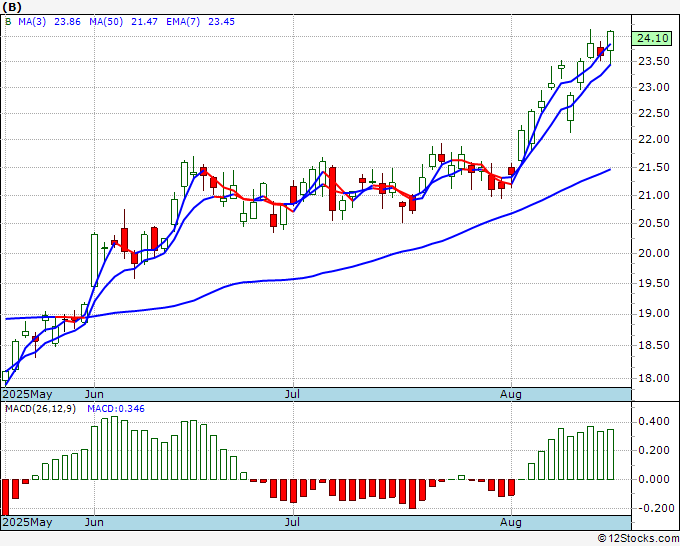Click the 0.200 MACD axis label
Image resolution: width=680 pixels, height=546 pixels.
click(x=654, y=451)
